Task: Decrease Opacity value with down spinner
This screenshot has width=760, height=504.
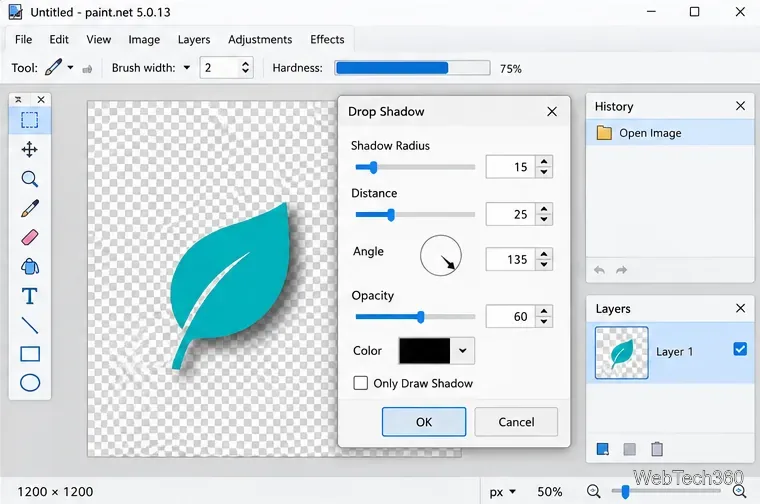Action: [x=544, y=321]
